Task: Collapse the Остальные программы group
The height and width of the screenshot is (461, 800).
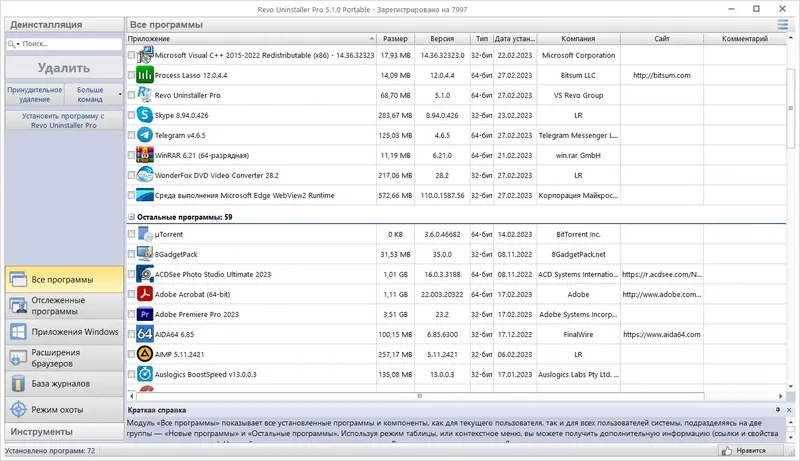Action: 131,217
